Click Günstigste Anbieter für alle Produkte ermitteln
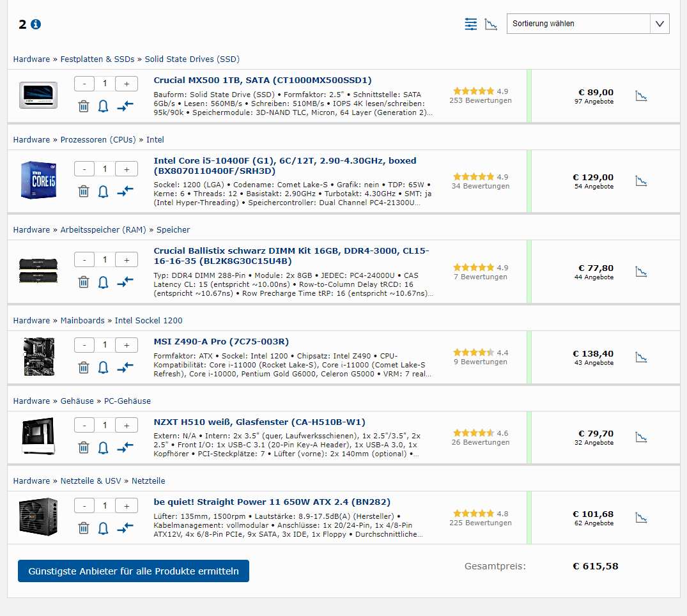Image resolution: width=687 pixels, height=616 pixels. (134, 571)
